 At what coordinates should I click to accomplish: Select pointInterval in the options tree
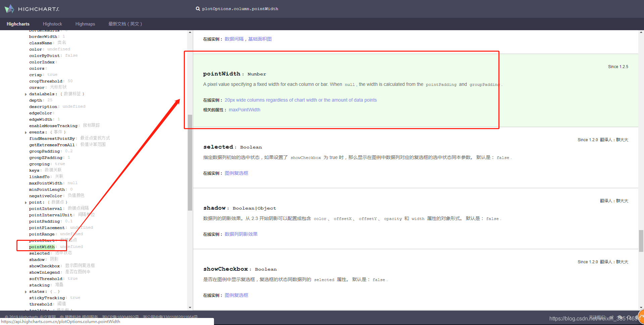pos(46,209)
